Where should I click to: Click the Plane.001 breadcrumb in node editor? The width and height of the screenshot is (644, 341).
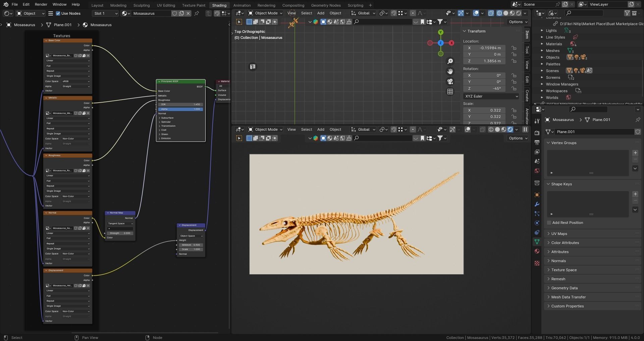click(62, 25)
